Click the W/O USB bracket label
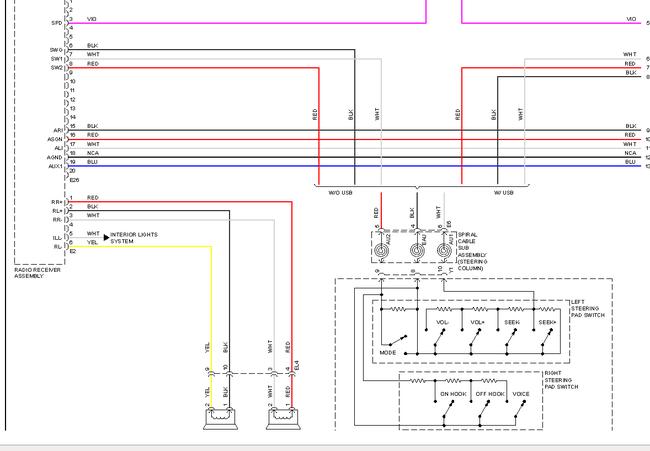Image resolution: width=650 pixels, height=451 pixels. (x=340, y=193)
